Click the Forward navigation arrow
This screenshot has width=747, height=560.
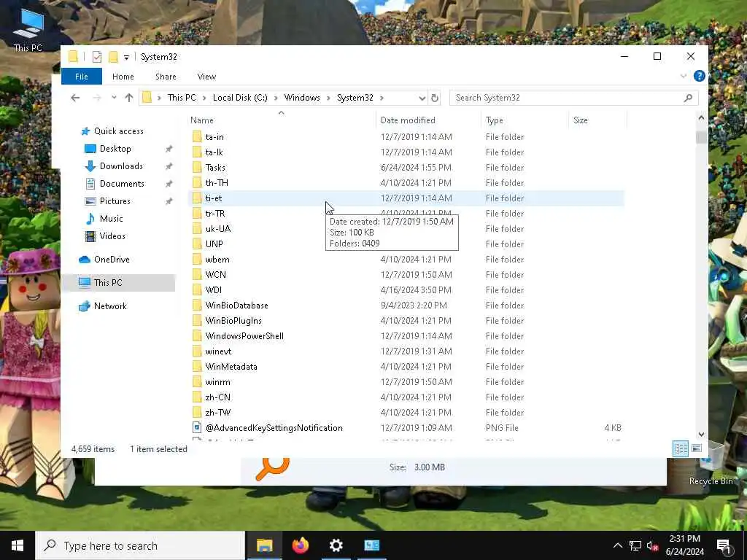(97, 98)
